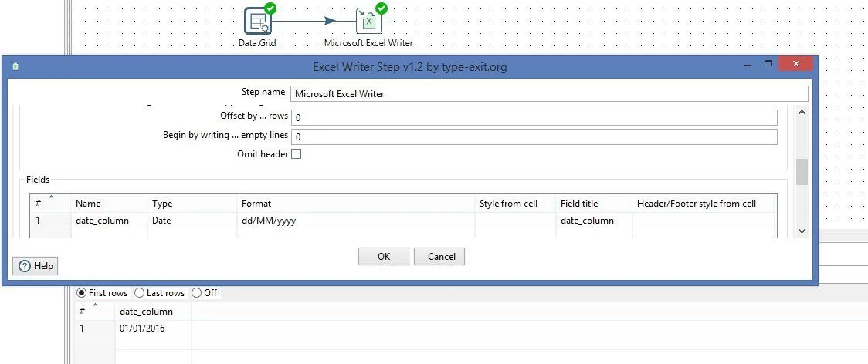
Task: Click the Data Grid step label
Action: (257, 42)
